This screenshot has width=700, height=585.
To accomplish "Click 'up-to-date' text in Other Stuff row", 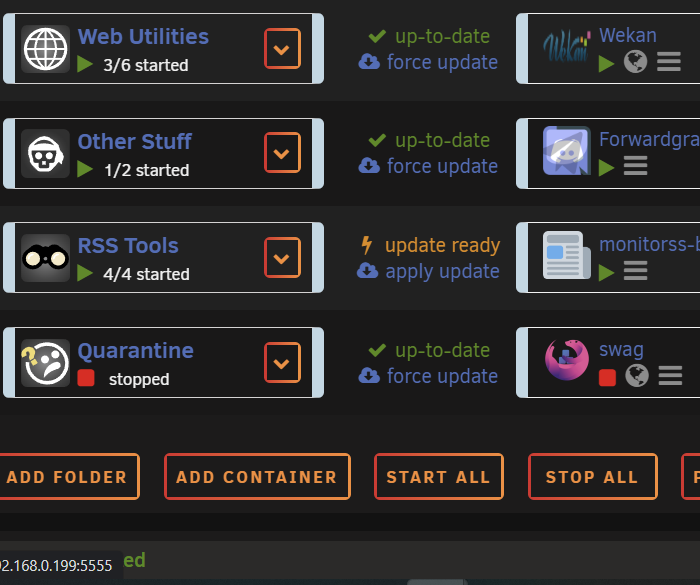I will click(442, 140).
